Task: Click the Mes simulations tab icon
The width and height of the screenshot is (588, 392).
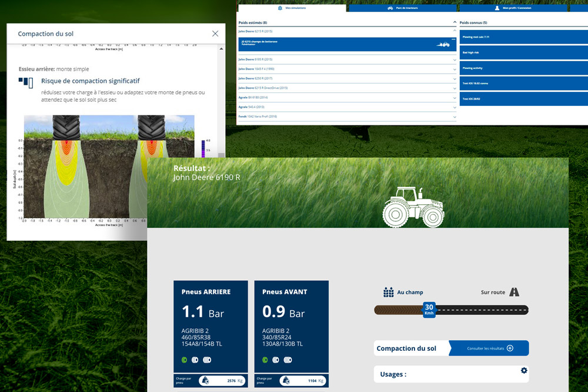Action: (x=280, y=8)
